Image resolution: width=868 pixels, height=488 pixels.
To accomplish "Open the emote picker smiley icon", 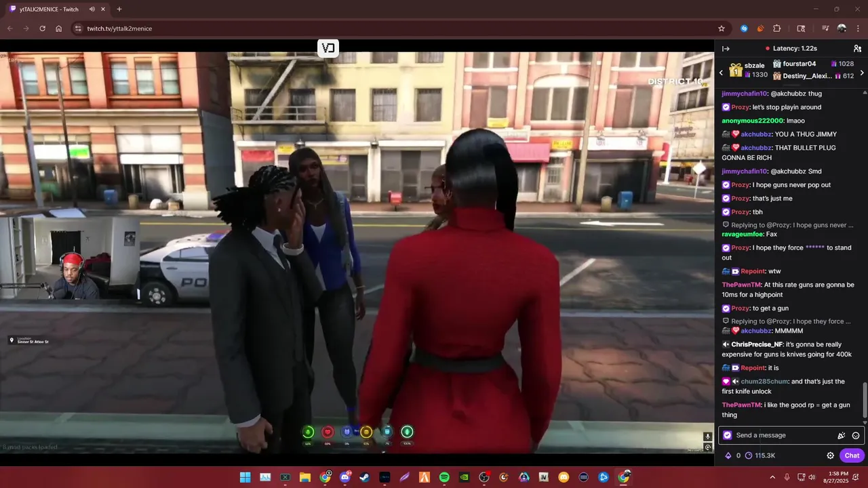I will [856, 436].
